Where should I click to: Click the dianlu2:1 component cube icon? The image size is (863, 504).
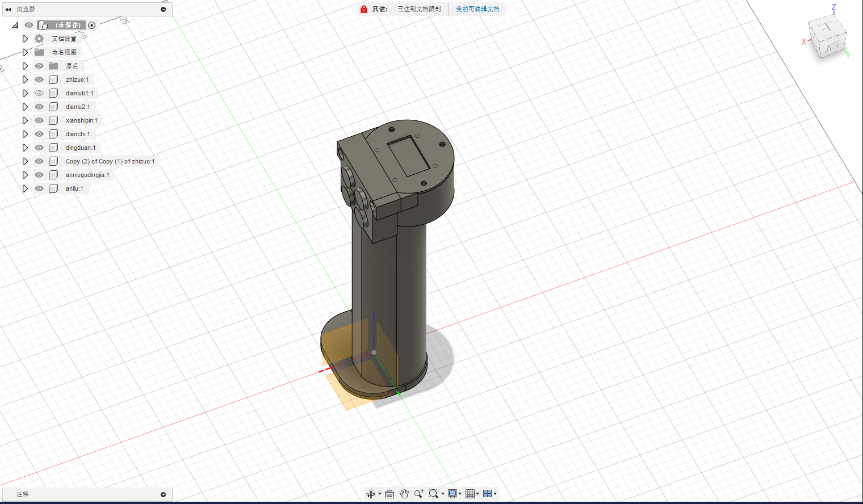point(53,107)
